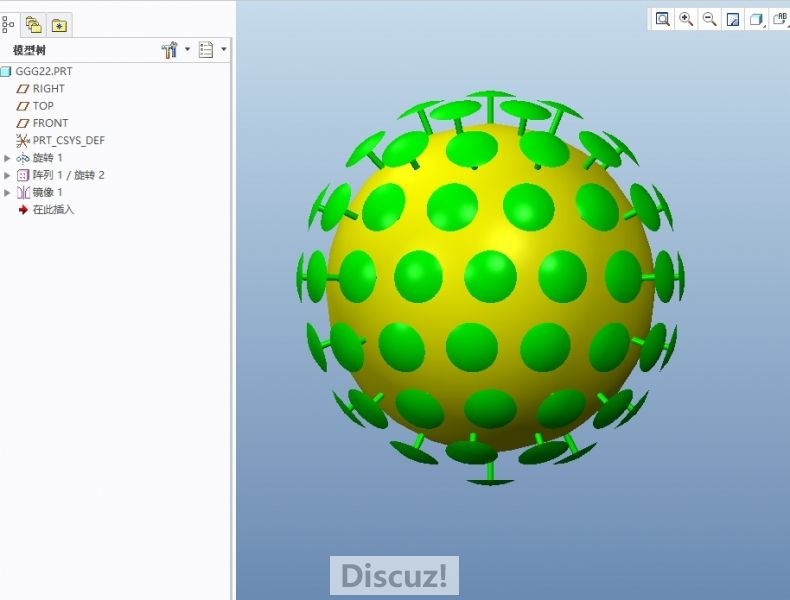Open the display style icon

point(756,19)
